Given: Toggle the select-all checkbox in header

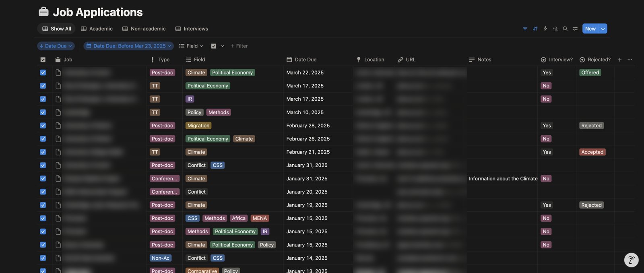Looking at the screenshot, I should click(x=43, y=60).
